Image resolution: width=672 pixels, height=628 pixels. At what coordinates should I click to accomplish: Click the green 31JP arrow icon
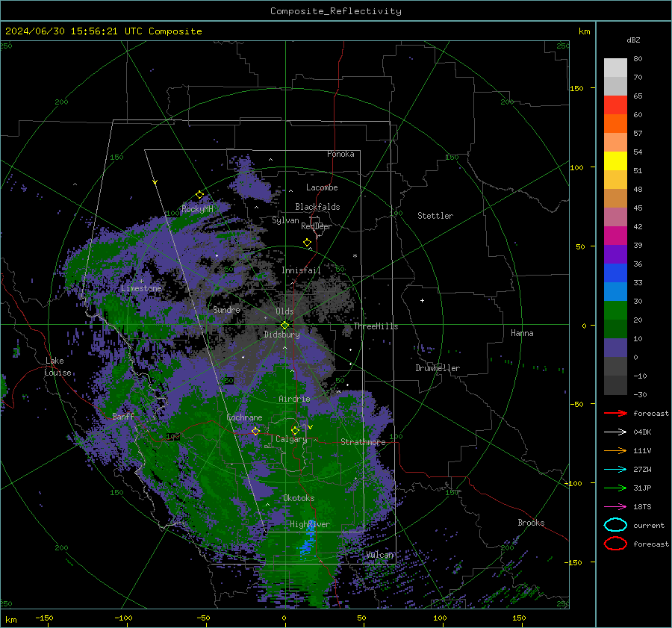pyautogui.click(x=615, y=488)
